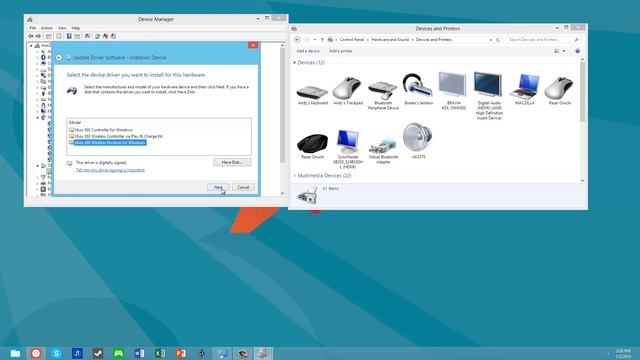Click Device Manager toolbar Back arrow
This screenshot has width=640, height=360.
pyautogui.click(x=31, y=36)
